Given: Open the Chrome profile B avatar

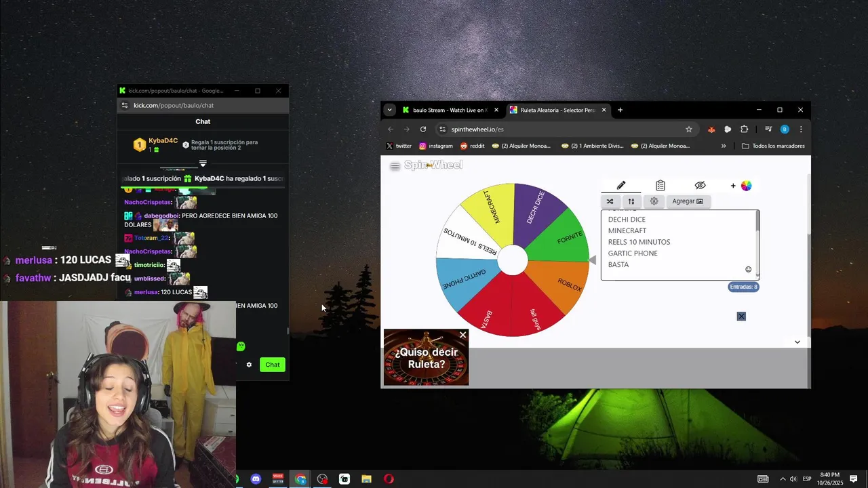Looking at the screenshot, I should pyautogui.click(x=785, y=129).
